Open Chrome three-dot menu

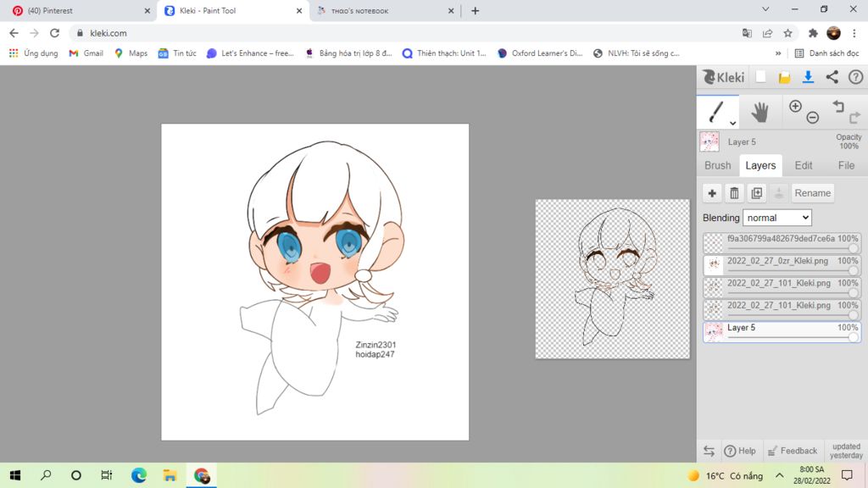[x=854, y=33]
